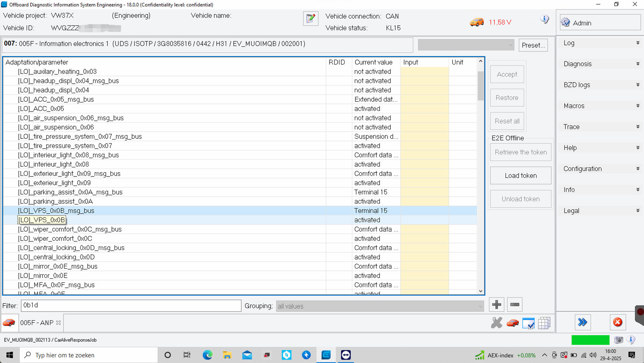Expand the Legal panel

coord(601,211)
